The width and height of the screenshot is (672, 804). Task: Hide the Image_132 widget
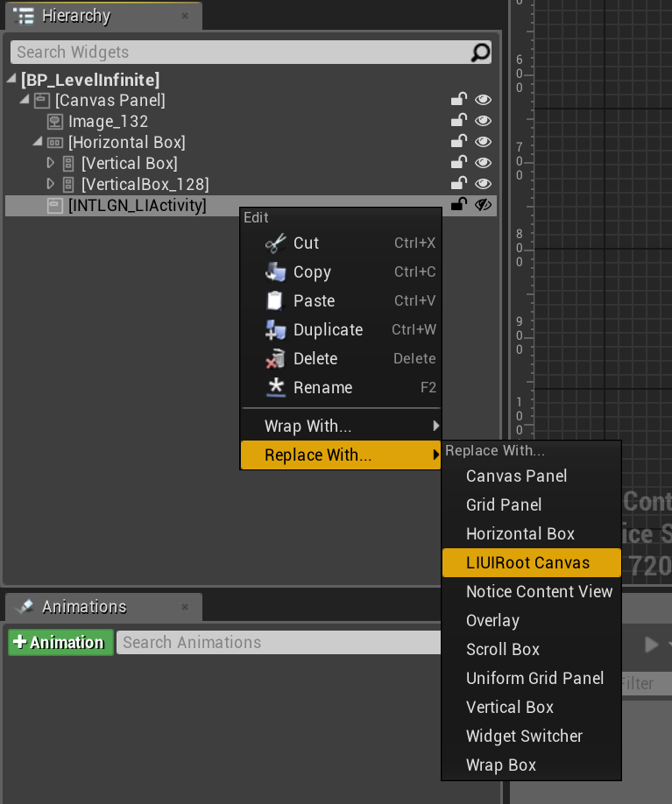click(x=483, y=121)
